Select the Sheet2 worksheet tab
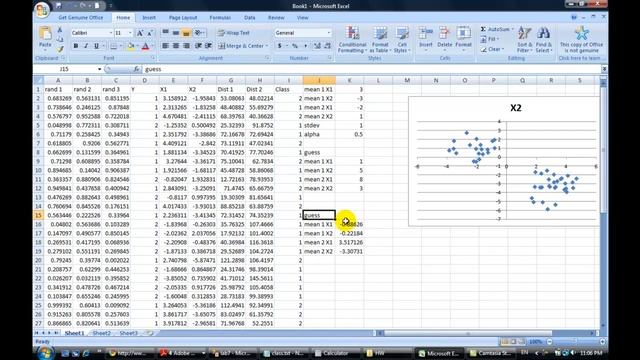Viewport: 640px width, 360px height. click(102, 333)
